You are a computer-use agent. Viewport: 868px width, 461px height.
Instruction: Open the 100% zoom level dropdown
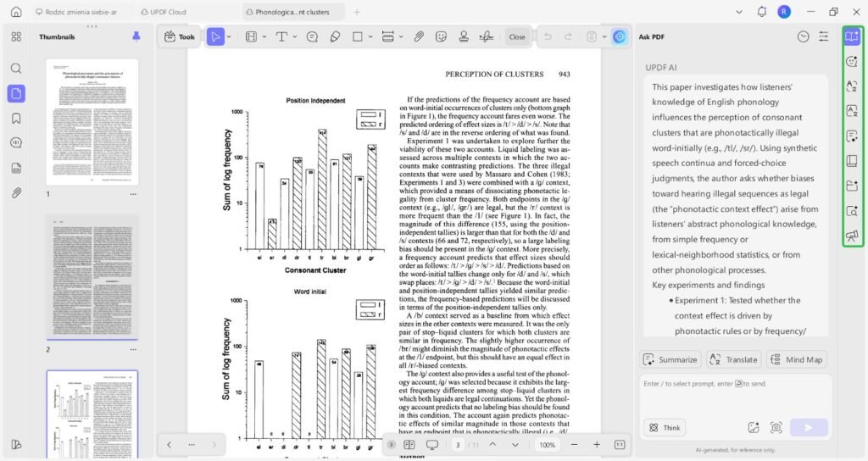pos(548,445)
